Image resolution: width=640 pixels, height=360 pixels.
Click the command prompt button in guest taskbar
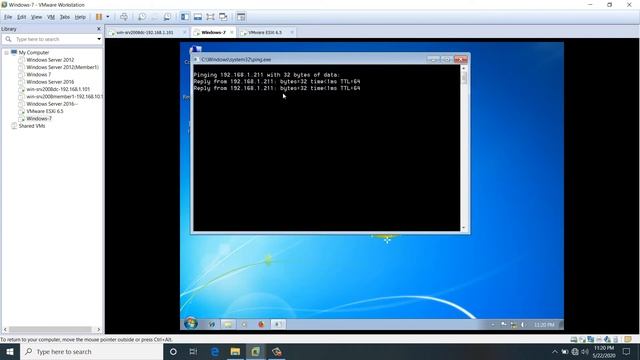(278, 324)
